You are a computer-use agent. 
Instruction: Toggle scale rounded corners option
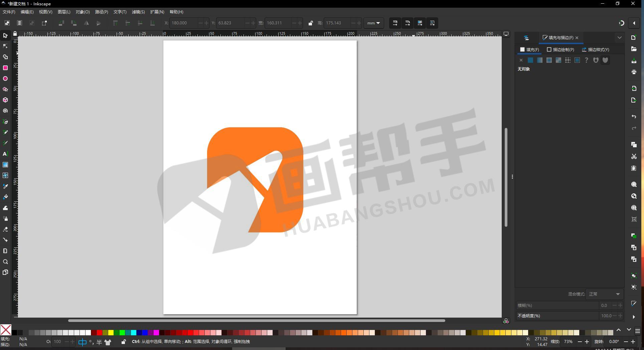click(x=408, y=23)
